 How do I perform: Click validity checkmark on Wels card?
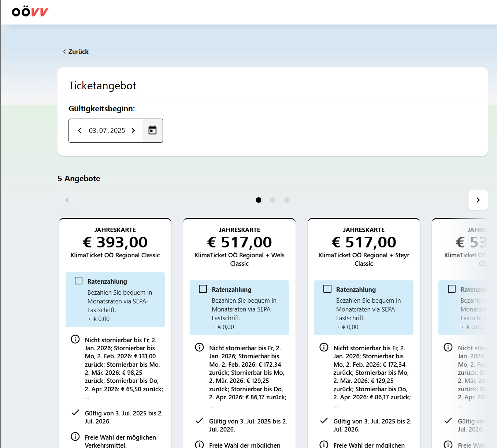pyautogui.click(x=199, y=421)
